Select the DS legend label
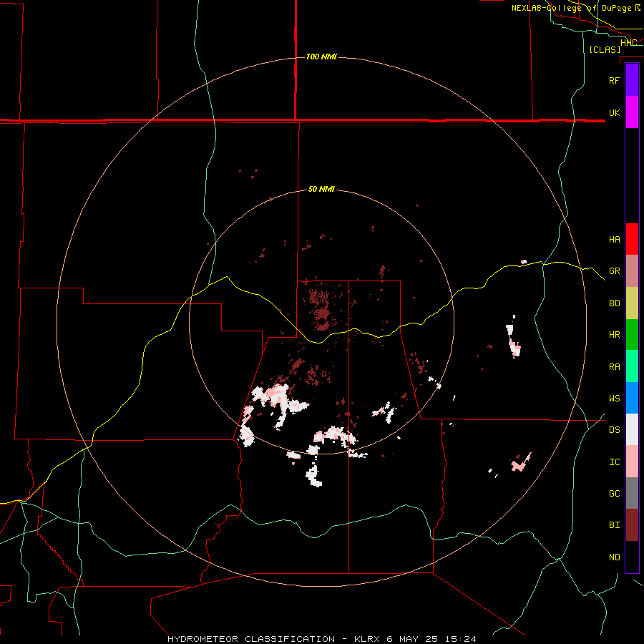The width and height of the screenshot is (644, 644). [614, 430]
